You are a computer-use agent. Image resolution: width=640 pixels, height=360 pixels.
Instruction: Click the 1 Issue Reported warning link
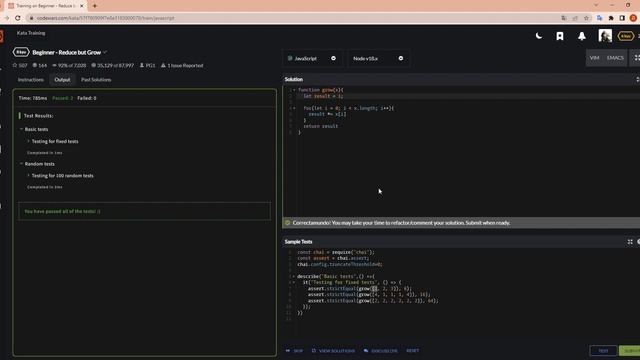click(x=182, y=65)
